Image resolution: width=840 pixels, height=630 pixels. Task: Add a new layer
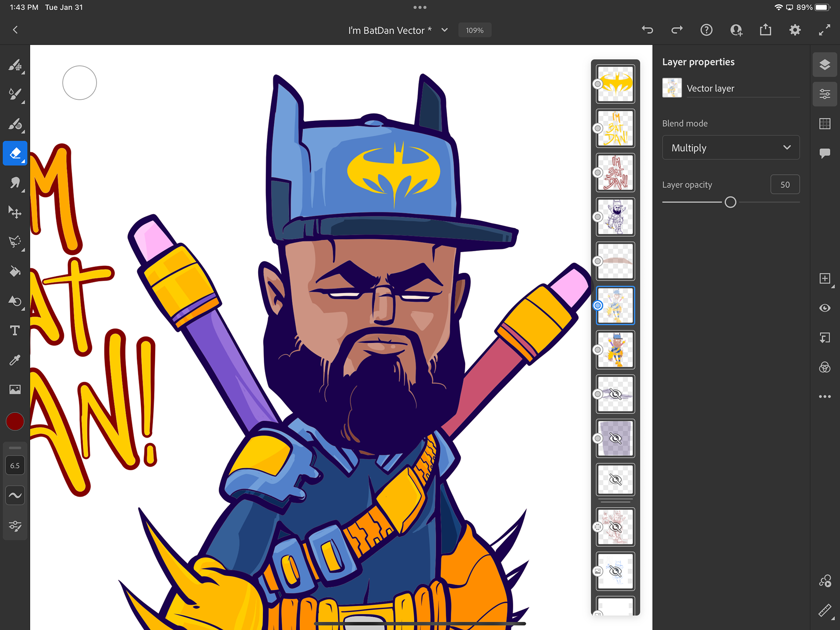click(x=825, y=279)
